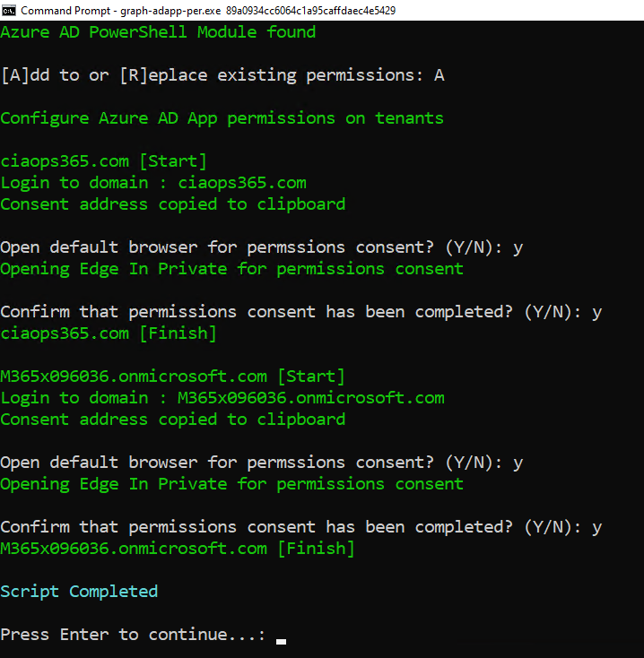Click second 'Opening Edge In Private' line
The image size is (644, 658).
click(x=231, y=484)
